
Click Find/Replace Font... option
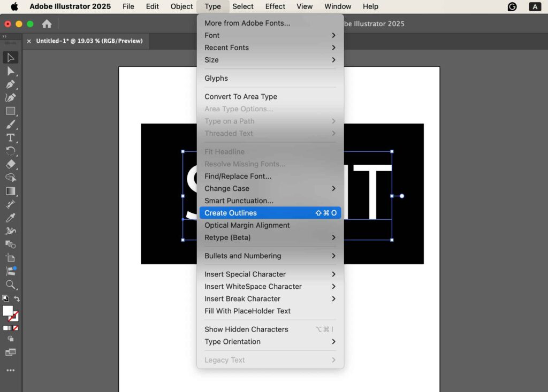coord(238,176)
